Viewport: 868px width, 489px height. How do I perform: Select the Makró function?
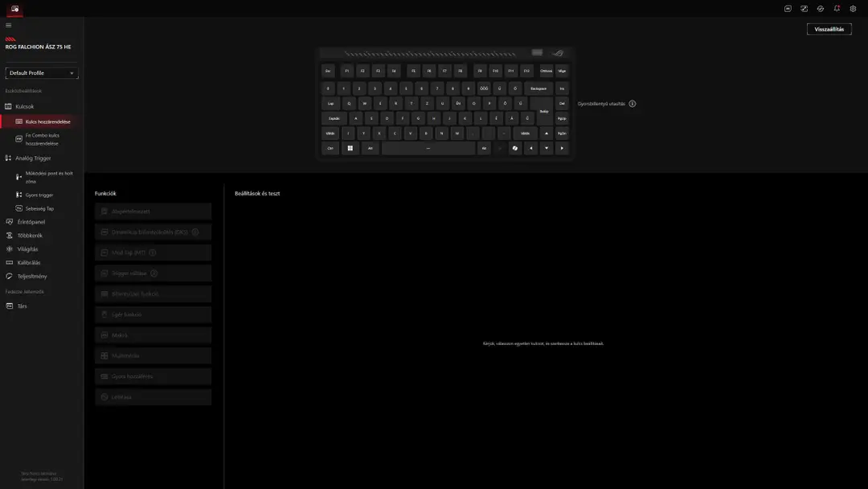(x=153, y=335)
